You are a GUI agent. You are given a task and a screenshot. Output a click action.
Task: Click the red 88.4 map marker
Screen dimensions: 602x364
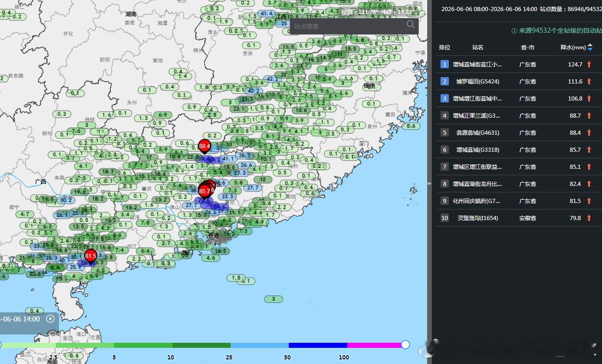[x=204, y=146]
